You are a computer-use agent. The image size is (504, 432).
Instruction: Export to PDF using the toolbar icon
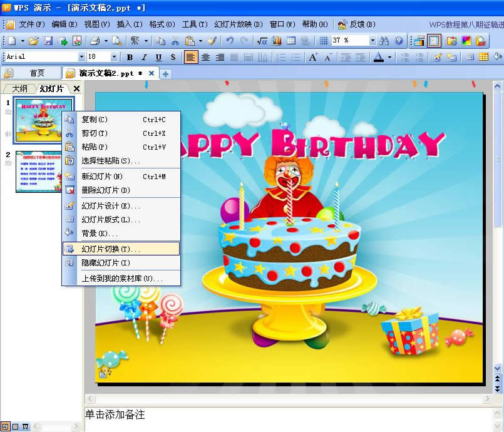(x=76, y=41)
